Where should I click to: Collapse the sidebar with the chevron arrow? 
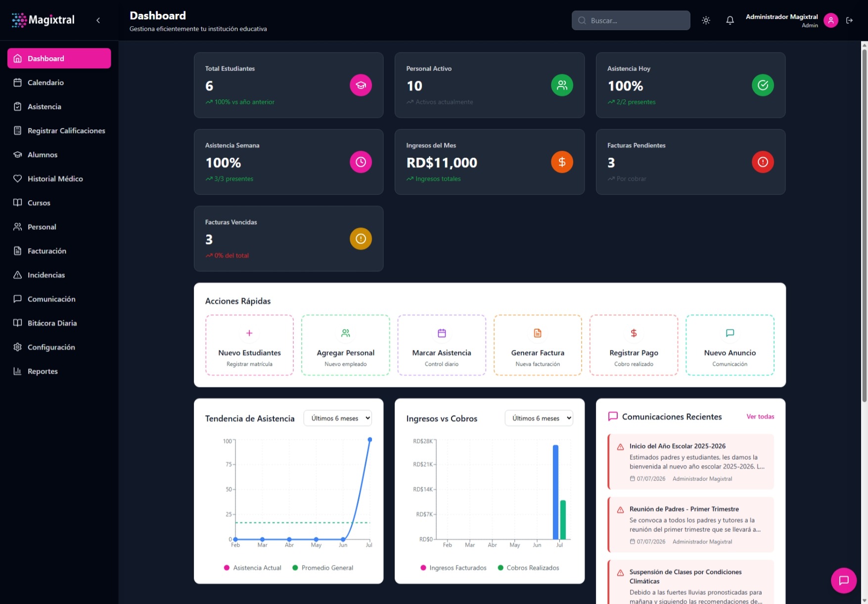tap(98, 20)
